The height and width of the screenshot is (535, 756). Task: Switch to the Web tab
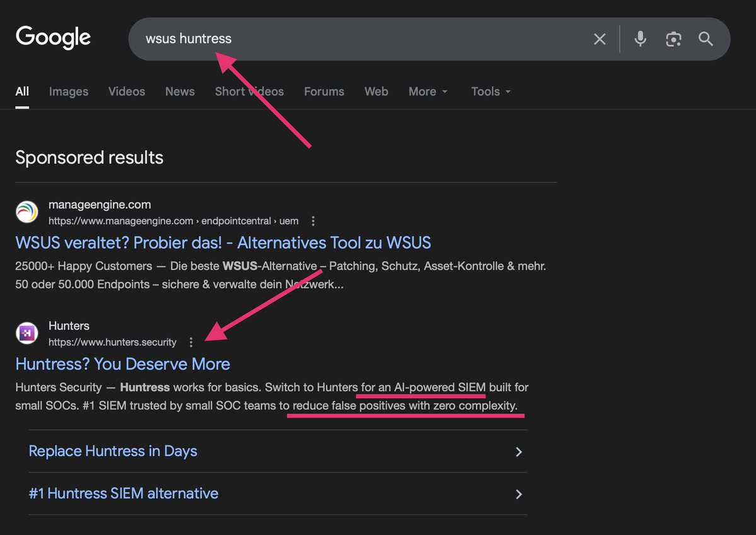[x=376, y=91]
